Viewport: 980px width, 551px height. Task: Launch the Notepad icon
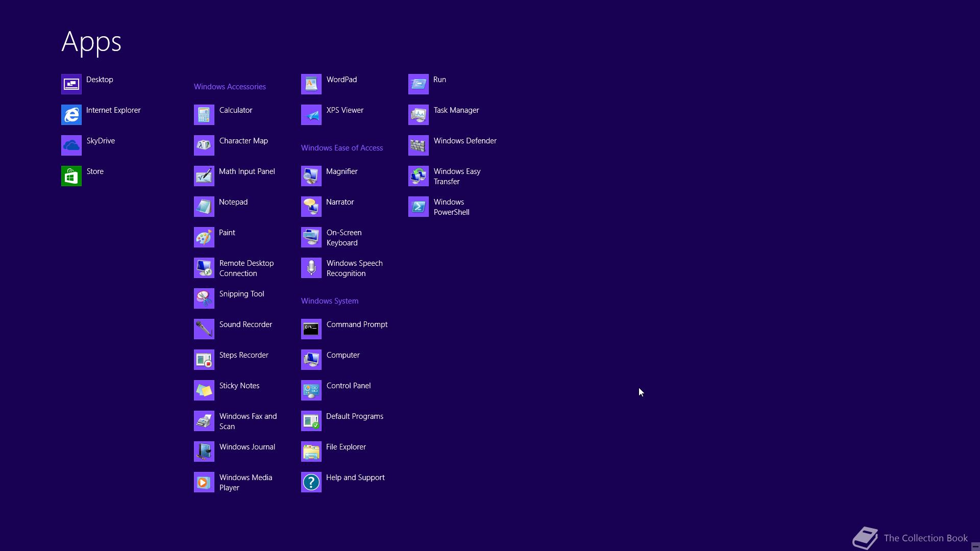pyautogui.click(x=204, y=207)
